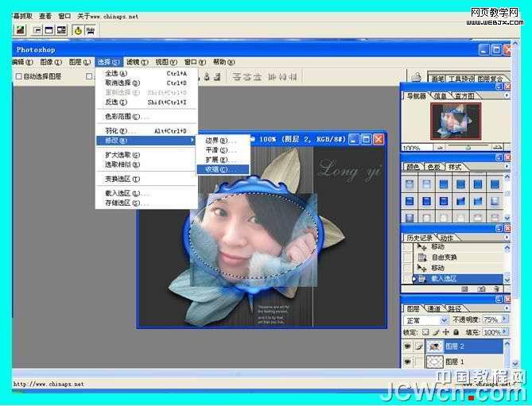This screenshot has height=406, width=532.
Task: Apply the first style in the second row
Action: click(410, 201)
